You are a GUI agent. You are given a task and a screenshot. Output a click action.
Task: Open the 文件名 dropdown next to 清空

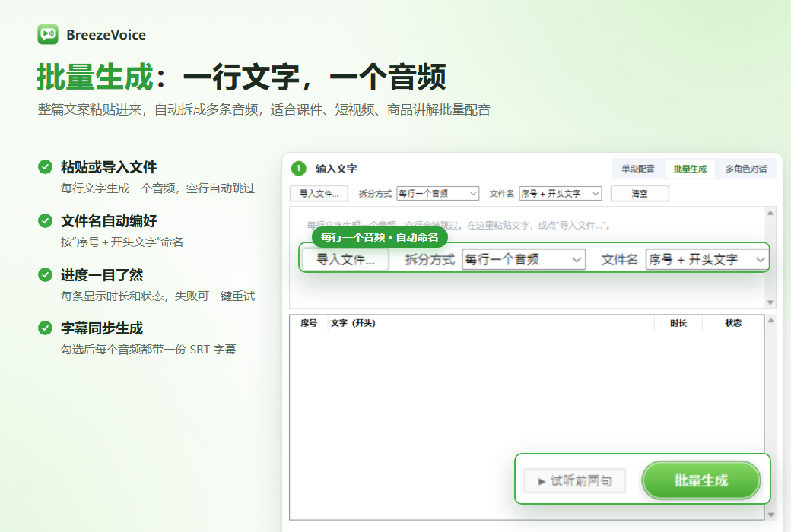coord(560,194)
